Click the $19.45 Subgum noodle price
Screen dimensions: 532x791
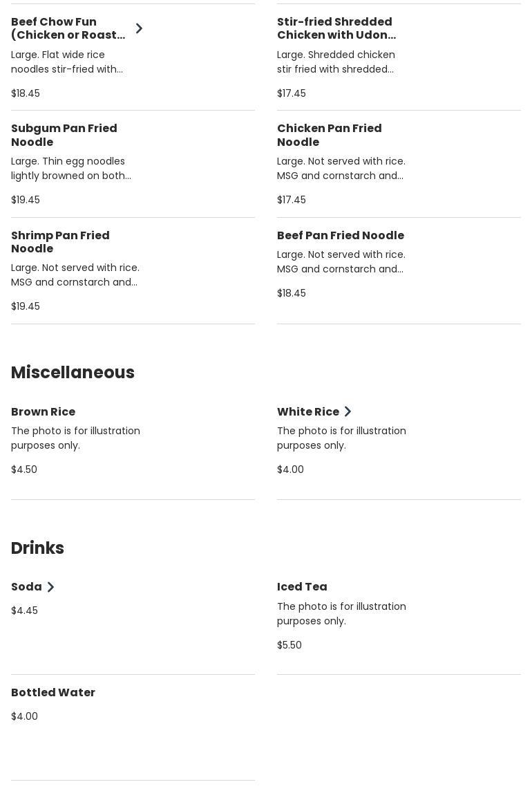click(26, 200)
